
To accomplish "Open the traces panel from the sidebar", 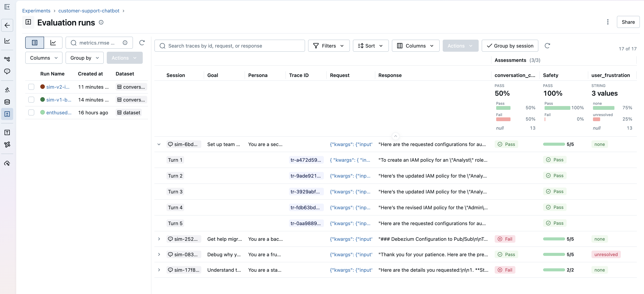I will [x=7, y=59].
